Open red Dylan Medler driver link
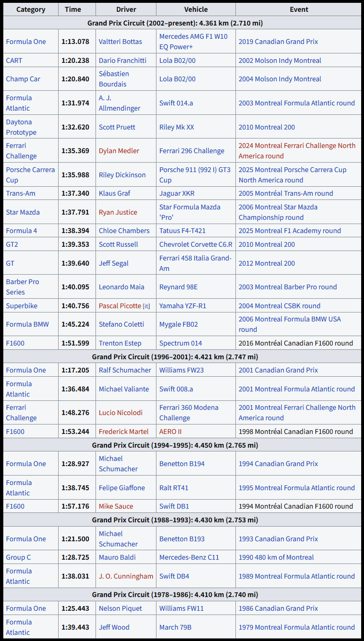The image size is (364, 641). 119,151
